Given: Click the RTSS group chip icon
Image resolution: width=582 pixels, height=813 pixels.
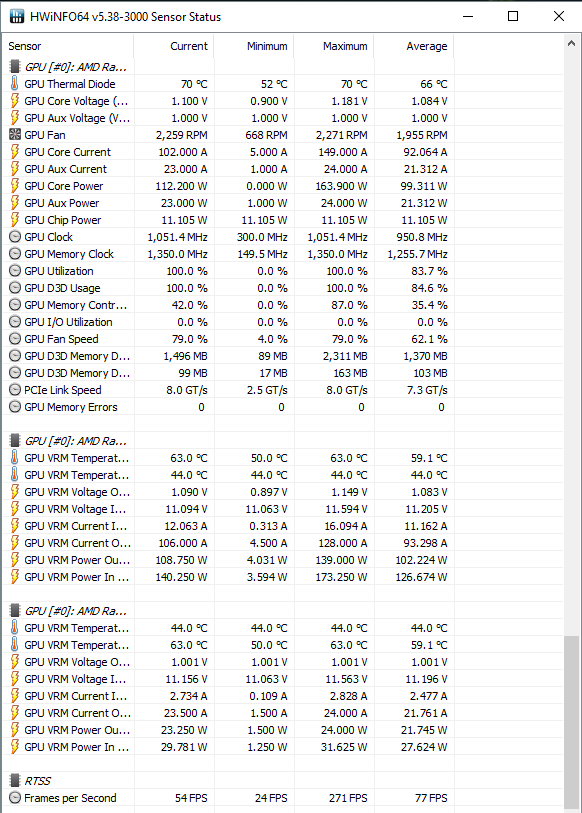Looking at the screenshot, I should tap(15, 780).
